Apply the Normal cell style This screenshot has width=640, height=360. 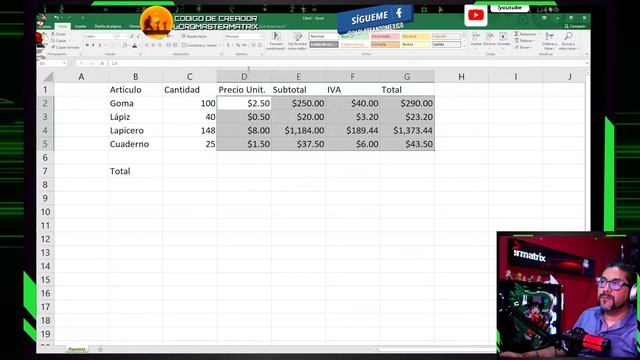point(324,36)
